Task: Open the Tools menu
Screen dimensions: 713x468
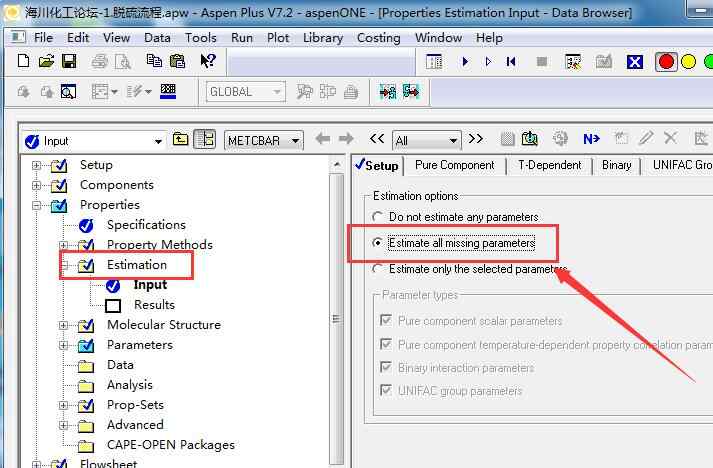Action: coord(201,38)
